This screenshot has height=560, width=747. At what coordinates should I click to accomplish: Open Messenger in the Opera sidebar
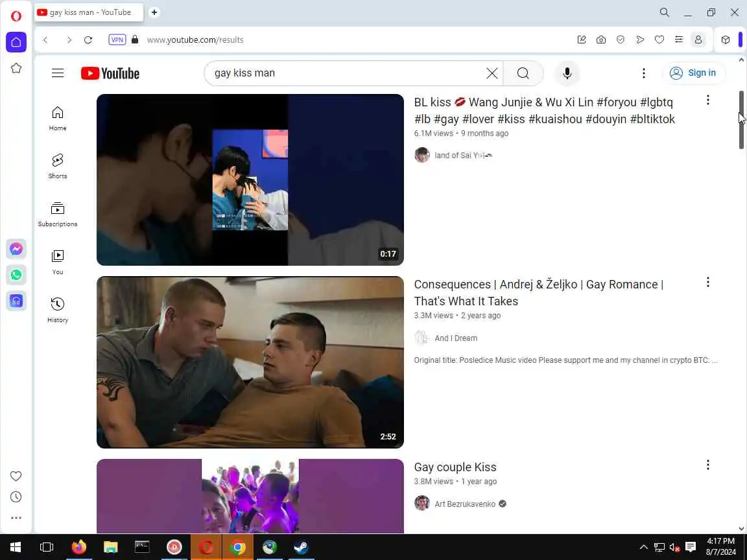click(x=16, y=249)
